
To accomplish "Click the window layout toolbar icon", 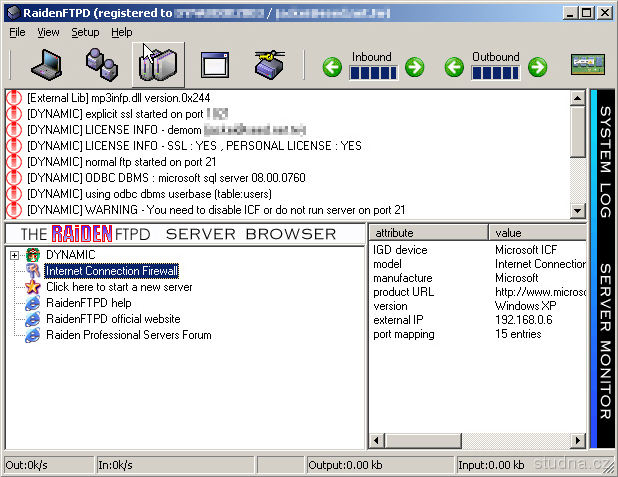I will click(x=215, y=66).
